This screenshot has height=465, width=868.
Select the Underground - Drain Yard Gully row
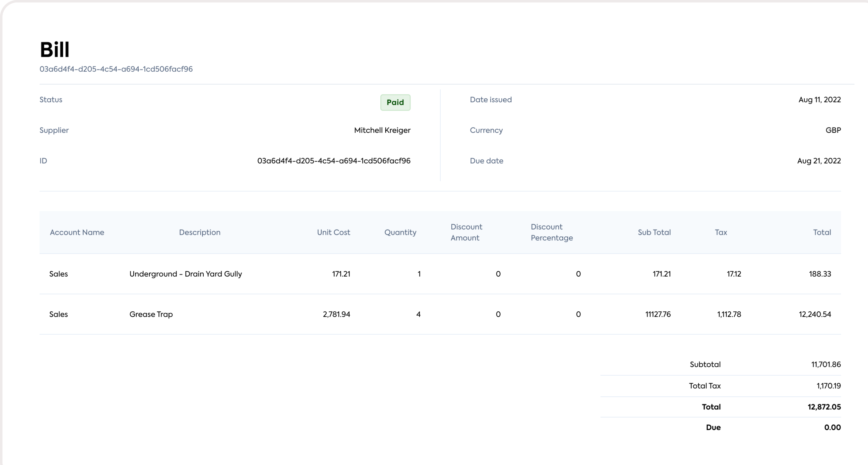(185, 274)
